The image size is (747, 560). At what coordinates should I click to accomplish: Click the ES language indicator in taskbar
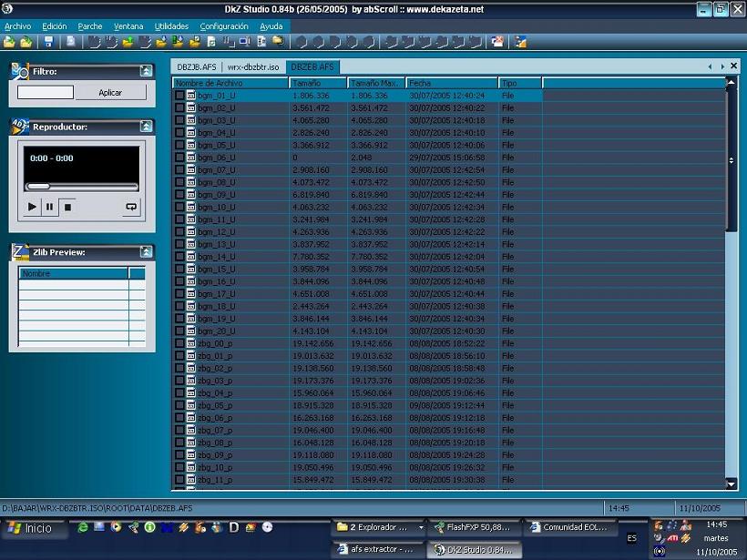pyautogui.click(x=631, y=538)
